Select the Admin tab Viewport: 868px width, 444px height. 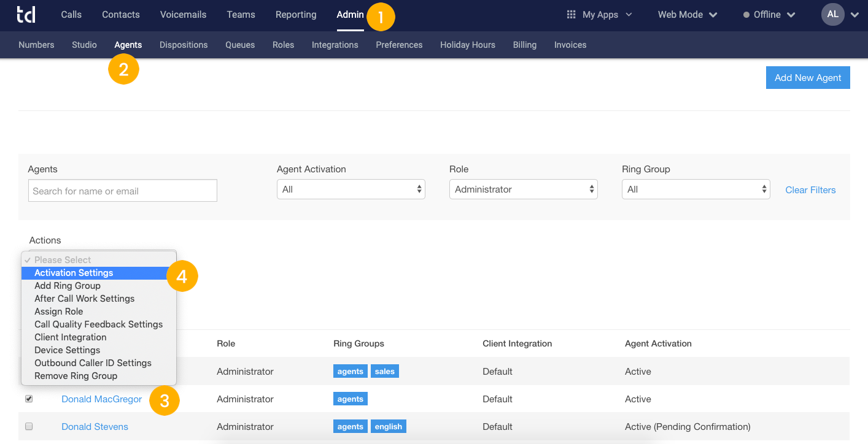point(350,15)
